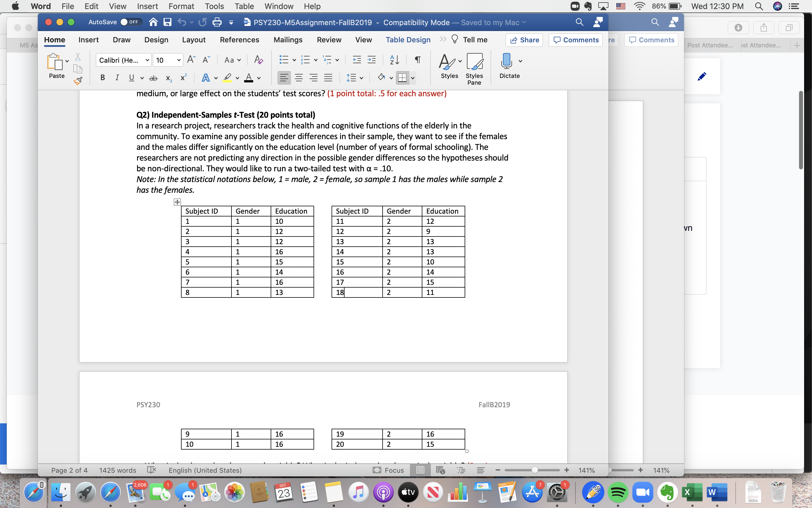Expand numbered list options arrow

[315, 60]
